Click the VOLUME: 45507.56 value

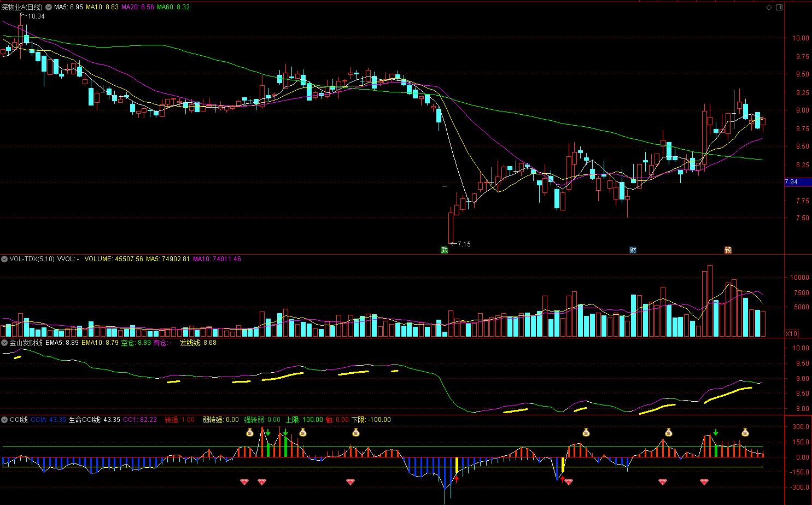coord(114,259)
